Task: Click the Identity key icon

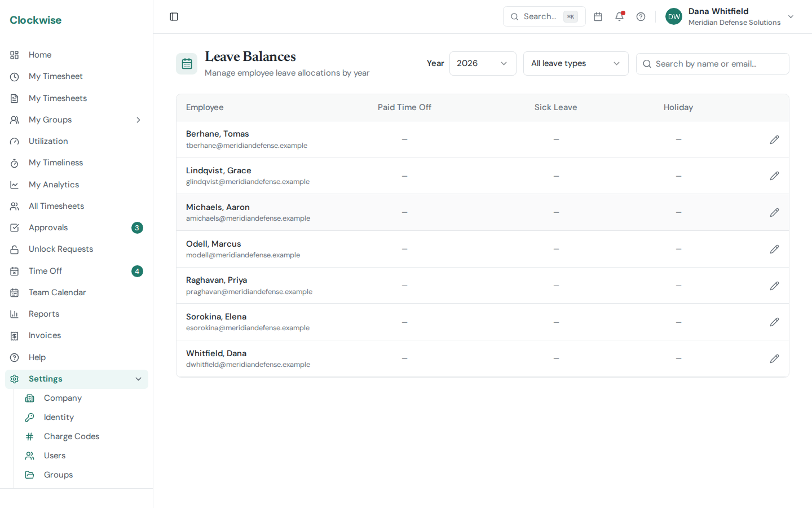Action: (x=30, y=417)
